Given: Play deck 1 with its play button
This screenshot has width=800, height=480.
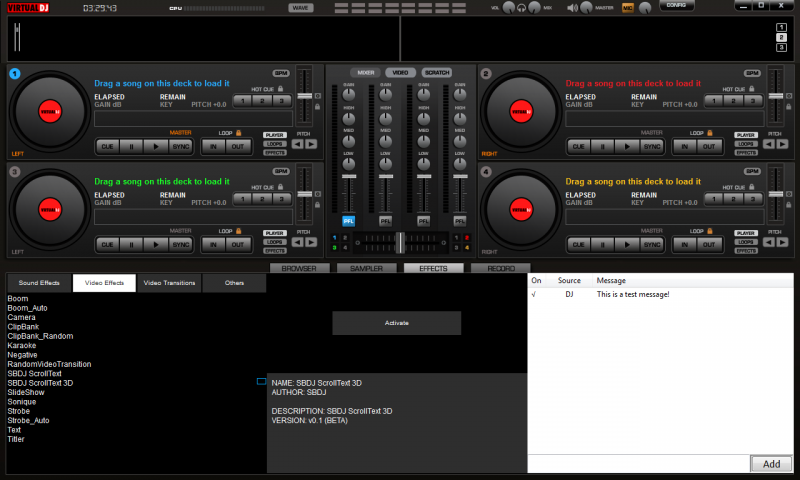Looking at the screenshot, I should coord(156,146).
